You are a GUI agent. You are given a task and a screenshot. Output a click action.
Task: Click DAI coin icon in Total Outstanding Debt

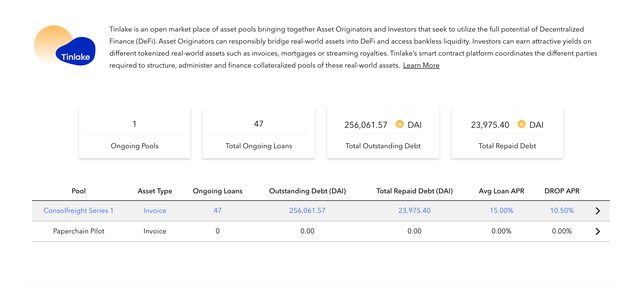[399, 124]
